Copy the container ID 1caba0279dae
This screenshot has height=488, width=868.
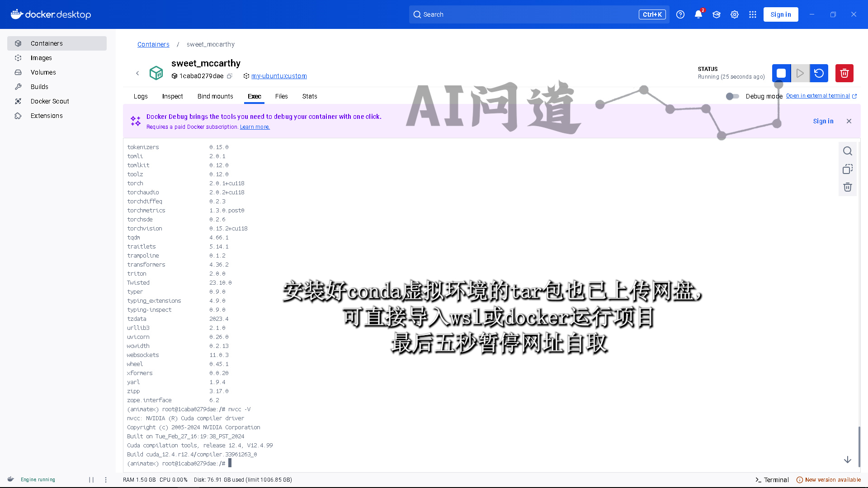(x=230, y=76)
